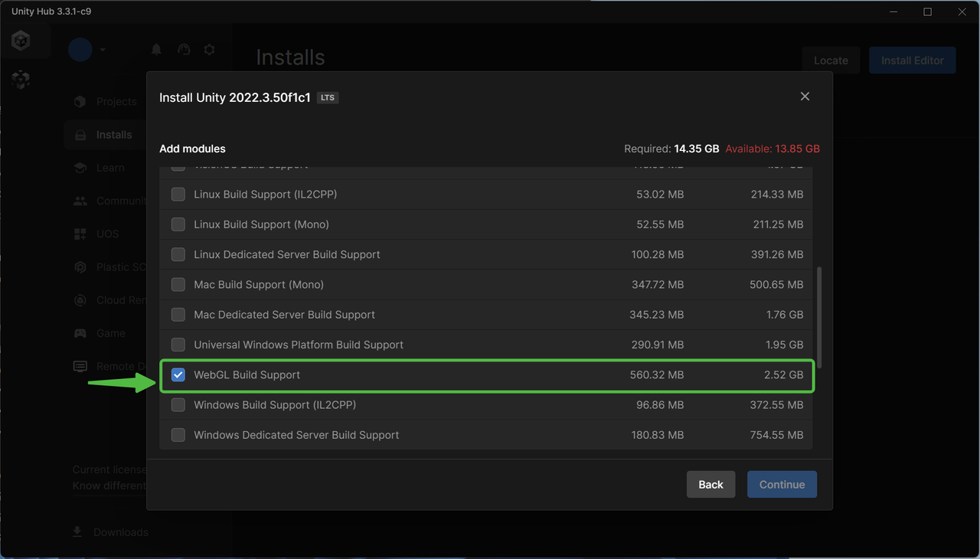This screenshot has width=980, height=559.
Task: Check Windows Dedicated Server Build Support
Action: pos(178,434)
